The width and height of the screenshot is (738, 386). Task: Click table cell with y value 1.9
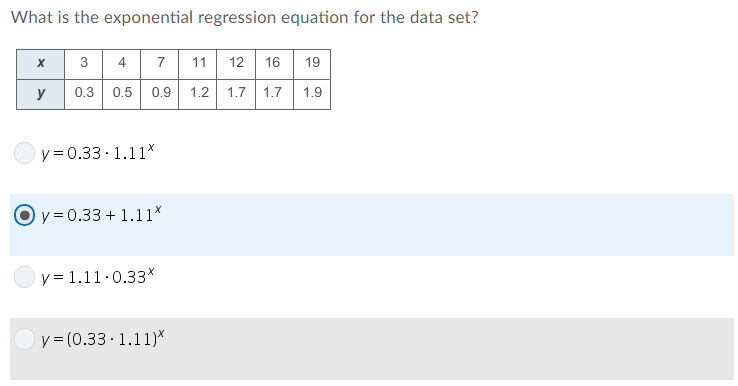point(312,94)
